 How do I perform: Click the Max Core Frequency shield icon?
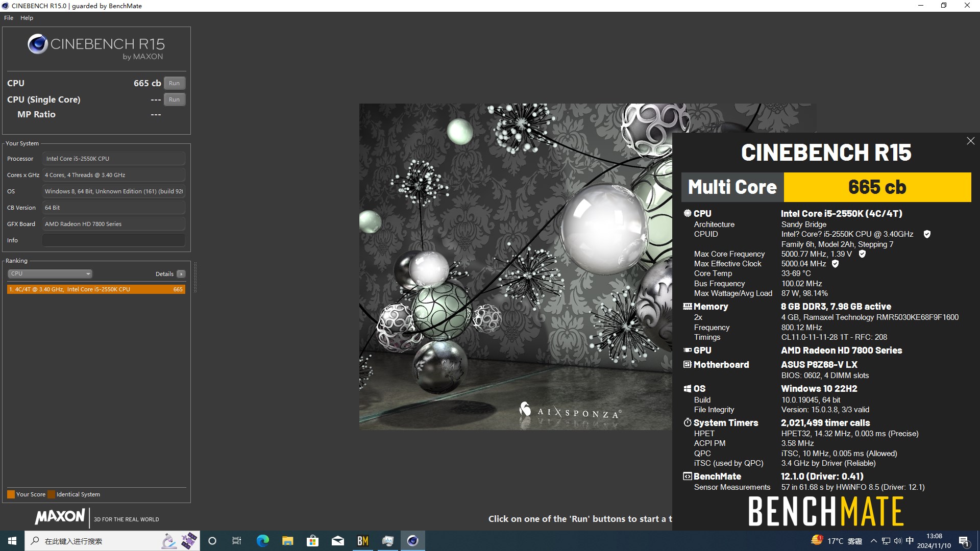pyautogui.click(x=862, y=254)
